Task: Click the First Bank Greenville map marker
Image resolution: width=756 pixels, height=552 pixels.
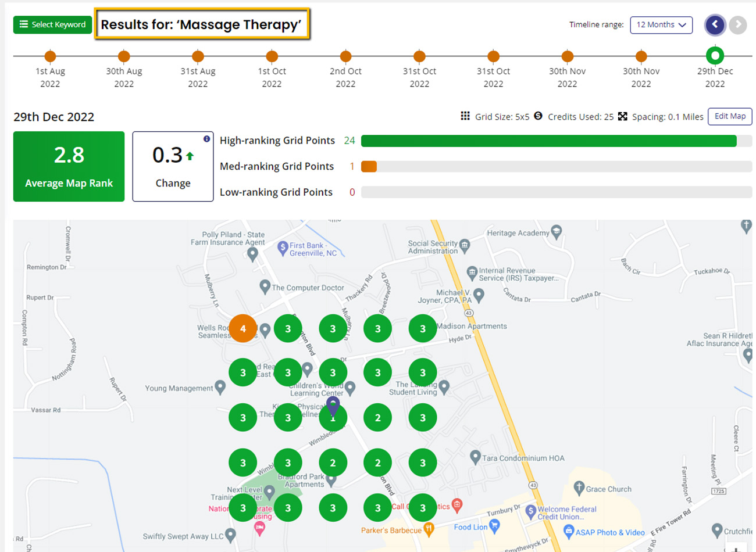Action: (x=283, y=248)
